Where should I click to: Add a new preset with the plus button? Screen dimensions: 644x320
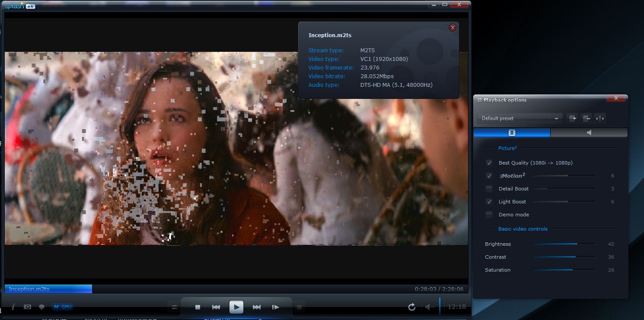tap(573, 118)
